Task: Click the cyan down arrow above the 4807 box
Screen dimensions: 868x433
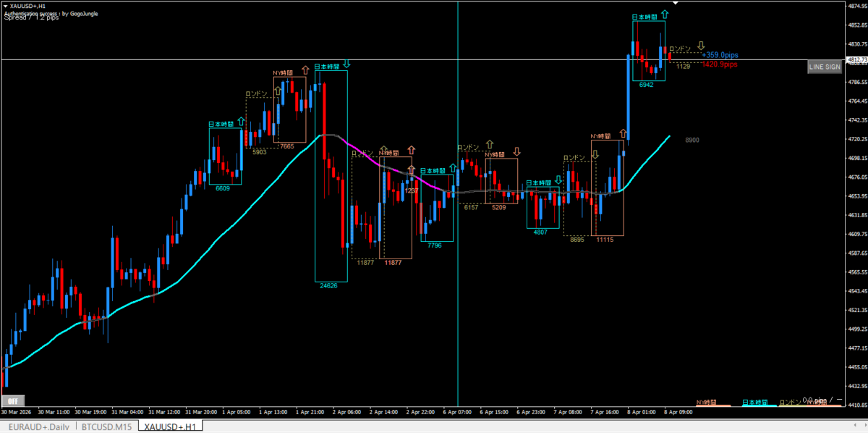Action: (x=558, y=180)
